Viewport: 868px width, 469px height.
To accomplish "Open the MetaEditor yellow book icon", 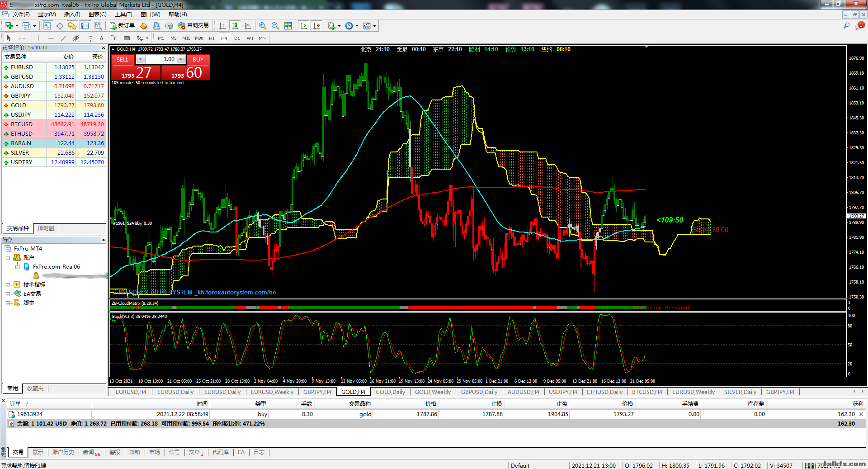I will click(x=144, y=26).
